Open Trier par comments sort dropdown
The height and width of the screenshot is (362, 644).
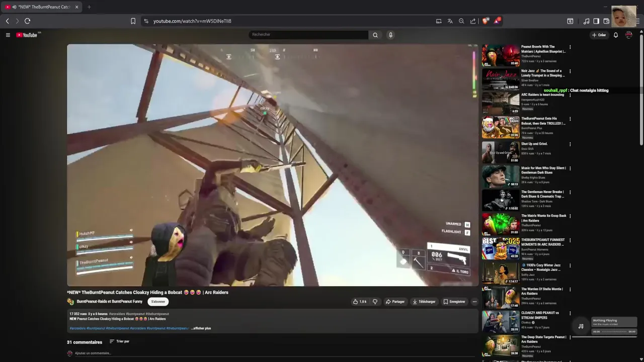click(119, 341)
